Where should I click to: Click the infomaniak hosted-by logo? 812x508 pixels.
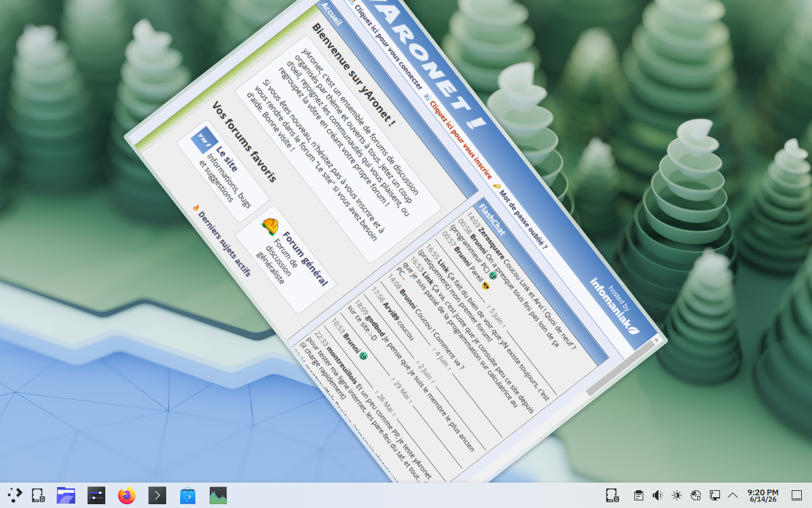[614, 307]
